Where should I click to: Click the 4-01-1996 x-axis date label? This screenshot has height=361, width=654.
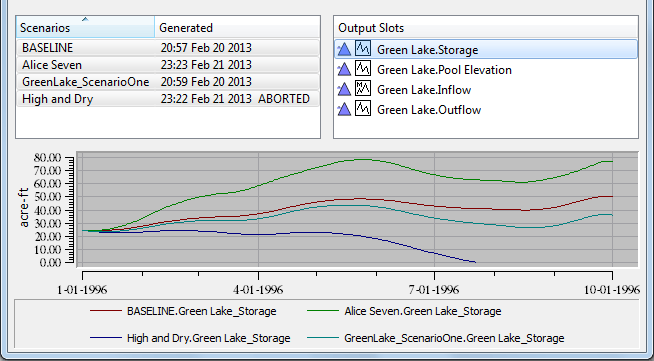click(x=258, y=289)
